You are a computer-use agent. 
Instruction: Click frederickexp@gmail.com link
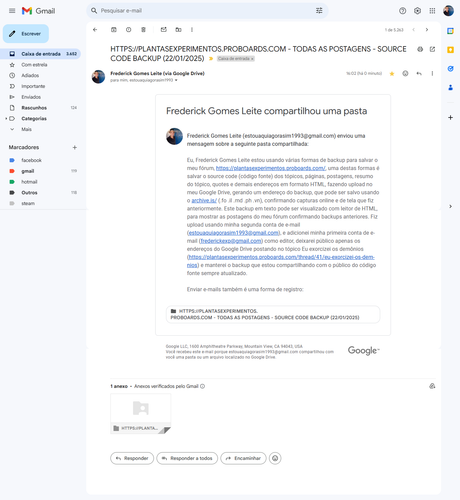tap(231, 241)
